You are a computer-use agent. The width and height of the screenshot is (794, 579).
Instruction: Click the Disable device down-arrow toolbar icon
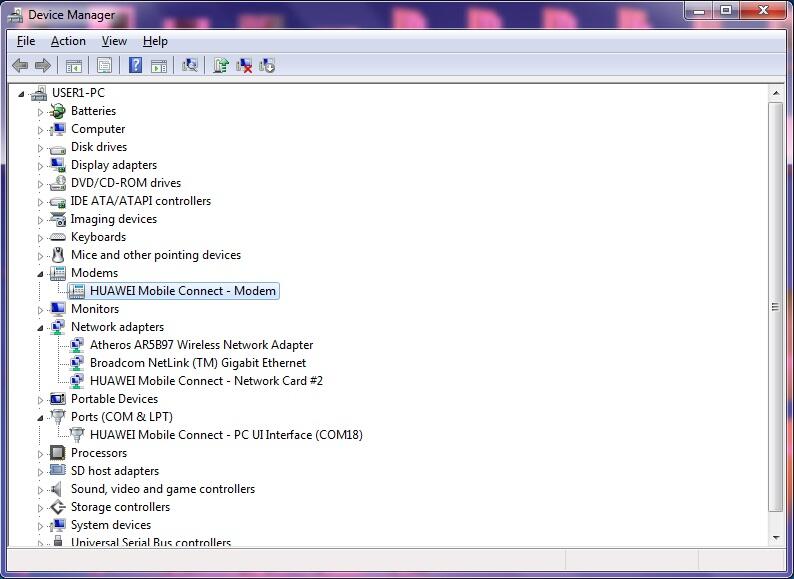(x=267, y=66)
